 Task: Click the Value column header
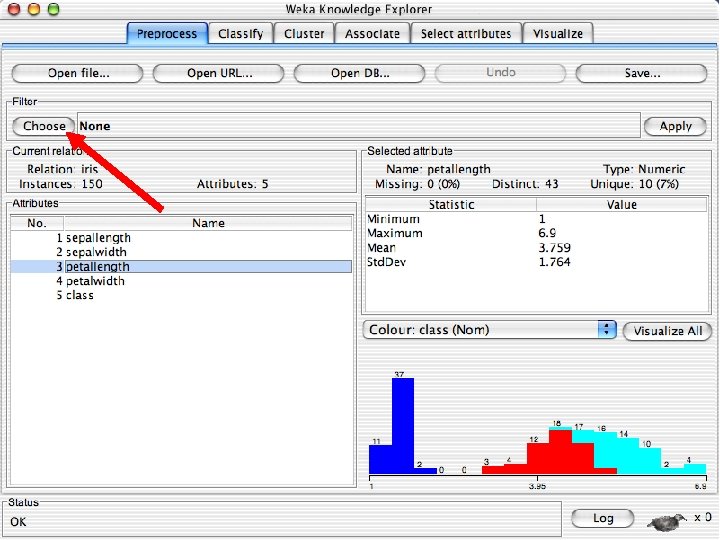tap(622, 204)
